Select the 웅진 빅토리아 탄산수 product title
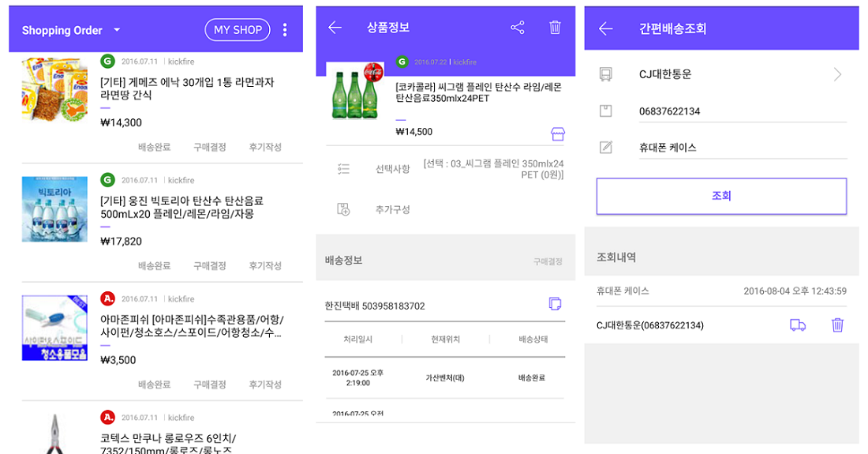This screenshot has height=454, width=868. [182, 207]
